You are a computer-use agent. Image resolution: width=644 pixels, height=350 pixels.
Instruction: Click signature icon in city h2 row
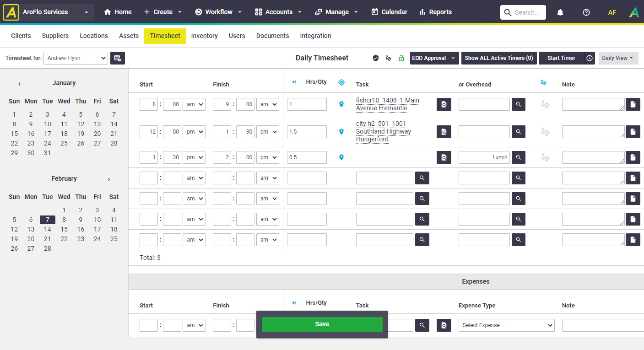(545, 132)
